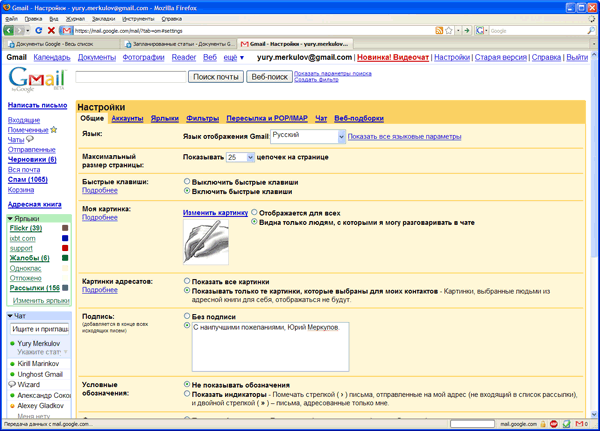
Task: Click the mail search input field
Action: pyautogui.click(x=131, y=77)
